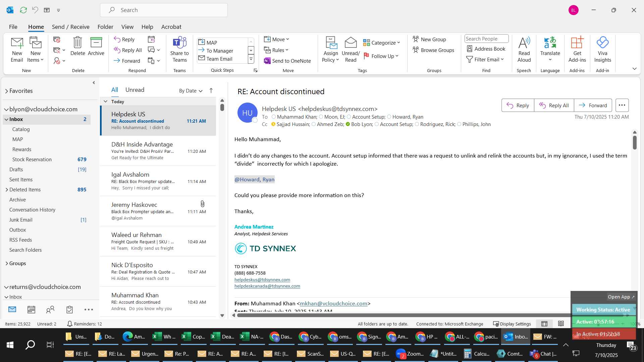Switch to Reading view in status bar
This screenshot has height=362, width=644.
[x=561, y=323]
